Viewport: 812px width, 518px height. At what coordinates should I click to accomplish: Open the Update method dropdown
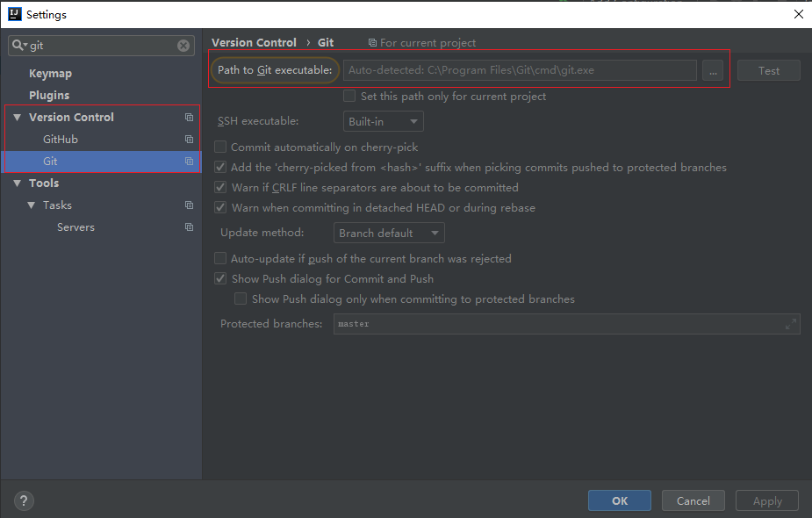(x=389, y=234)
